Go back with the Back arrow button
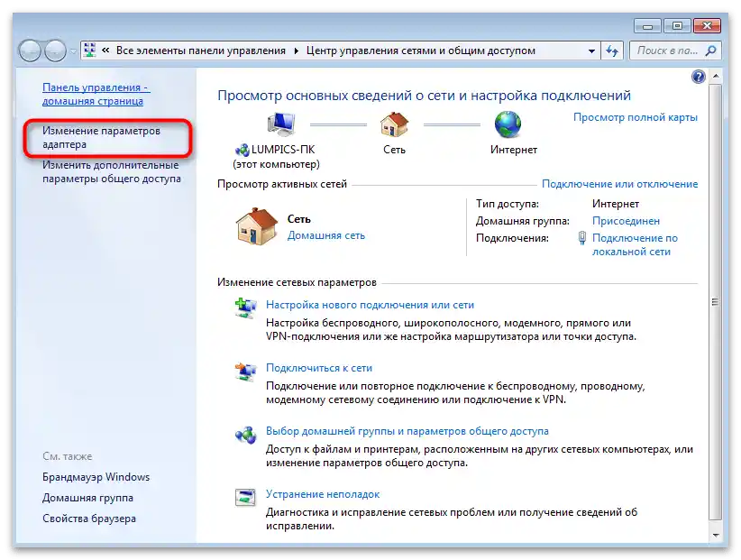Viewport: 741px width, 560px height. (x=30, y=50)
